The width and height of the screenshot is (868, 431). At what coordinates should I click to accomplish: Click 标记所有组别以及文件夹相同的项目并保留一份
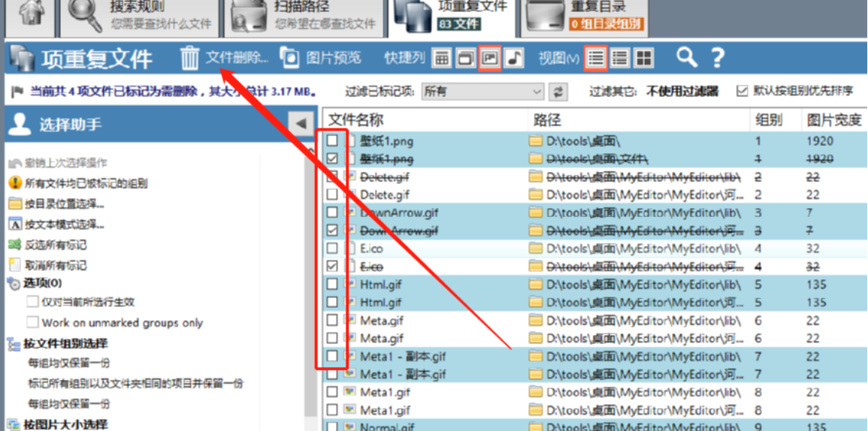(x=135, y=384)
